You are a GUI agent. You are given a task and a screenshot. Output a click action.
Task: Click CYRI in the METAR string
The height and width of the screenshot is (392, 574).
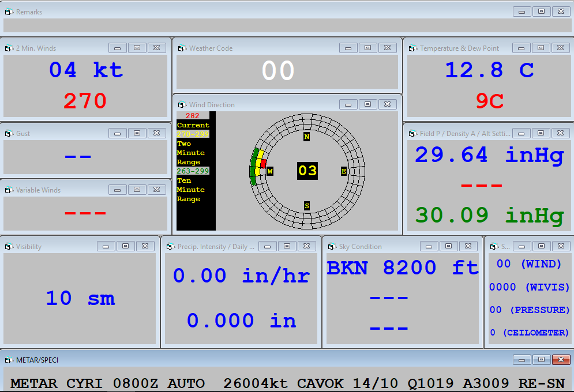pyautogui.click(x=84, y=383)
